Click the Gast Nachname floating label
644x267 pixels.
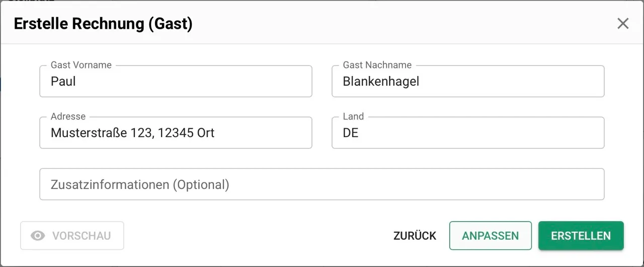tap(377, 65)
